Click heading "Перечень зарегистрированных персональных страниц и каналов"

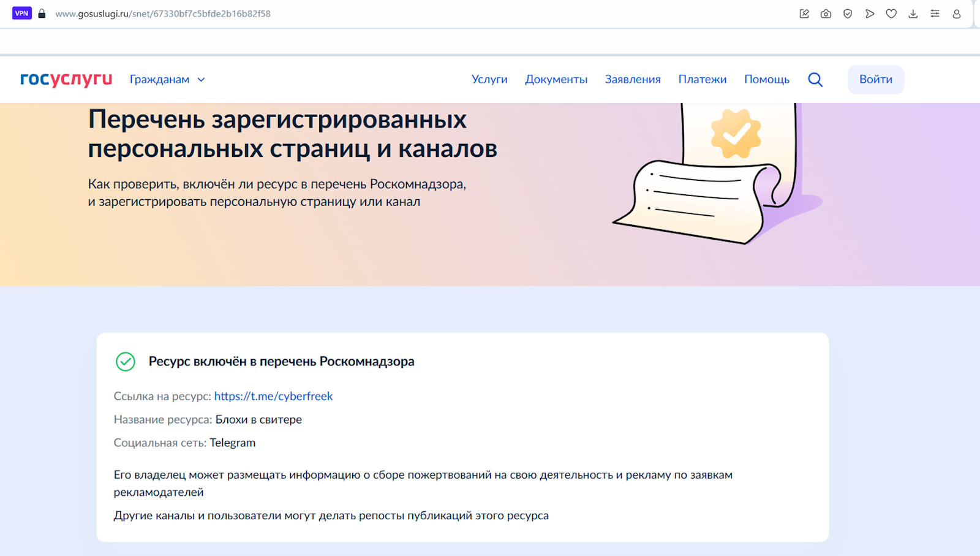pyautogui.click(x=293, y=134)
